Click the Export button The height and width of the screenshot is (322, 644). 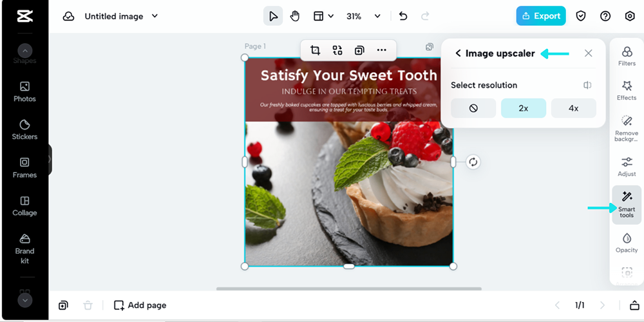coord(541,16)
